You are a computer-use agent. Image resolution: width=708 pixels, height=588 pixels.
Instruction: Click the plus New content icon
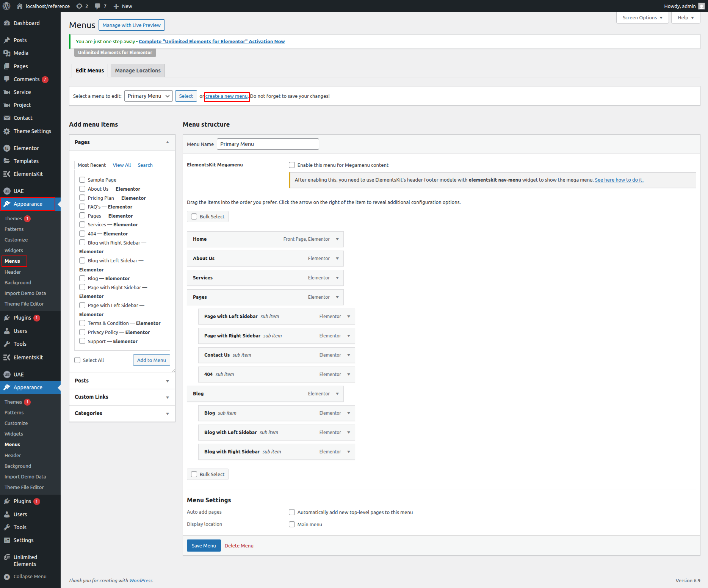pos(116,6)
